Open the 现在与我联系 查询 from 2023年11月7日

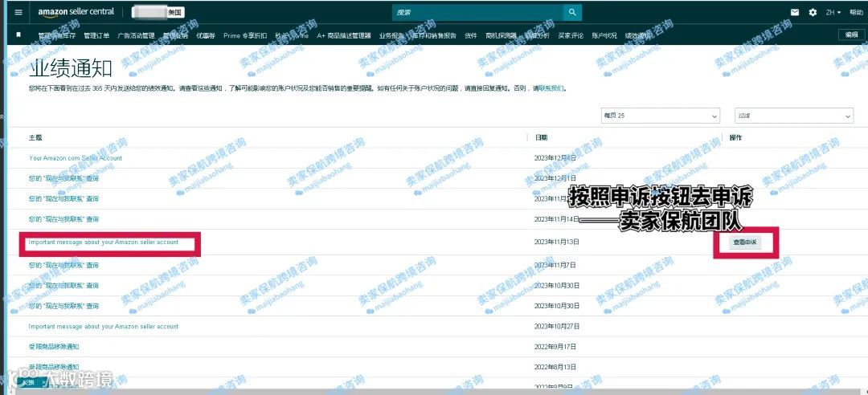coord(63,266)
